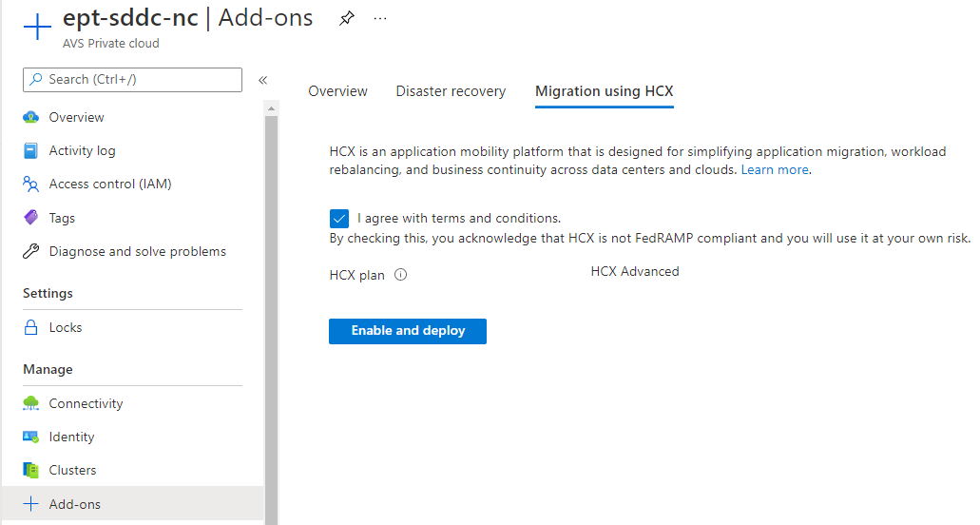Open the more options ellipsis menu
Image resolution: width=980 pixels, height=525 pixels.
point(380,19)
